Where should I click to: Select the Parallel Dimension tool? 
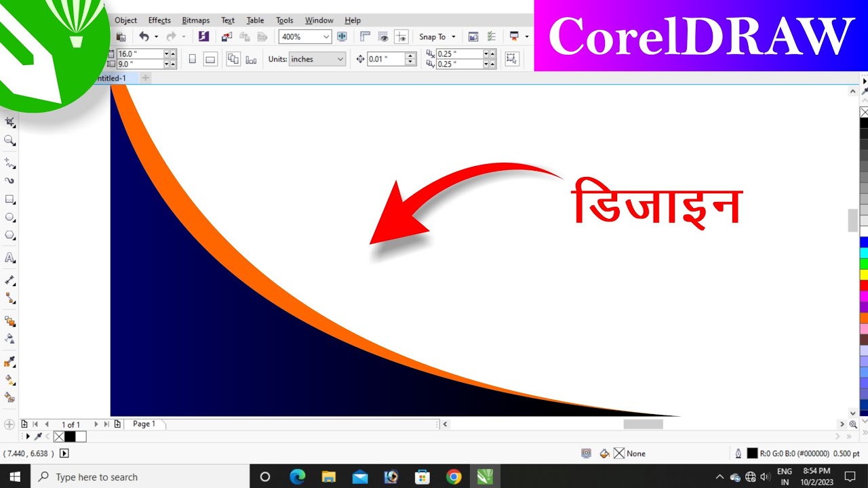point(10,280)
